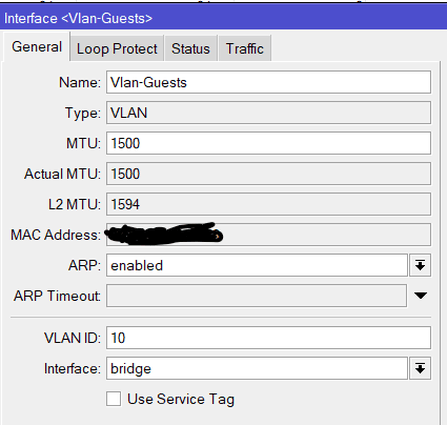The image size is (447, 425).
Task: Click the Interface field showing bridge
Action: 257,368
